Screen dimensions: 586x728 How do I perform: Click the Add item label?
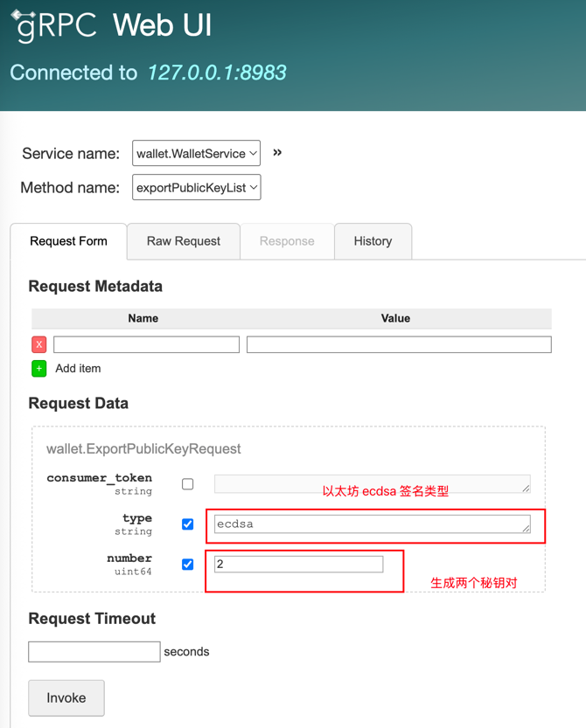(x=78, y=369)
